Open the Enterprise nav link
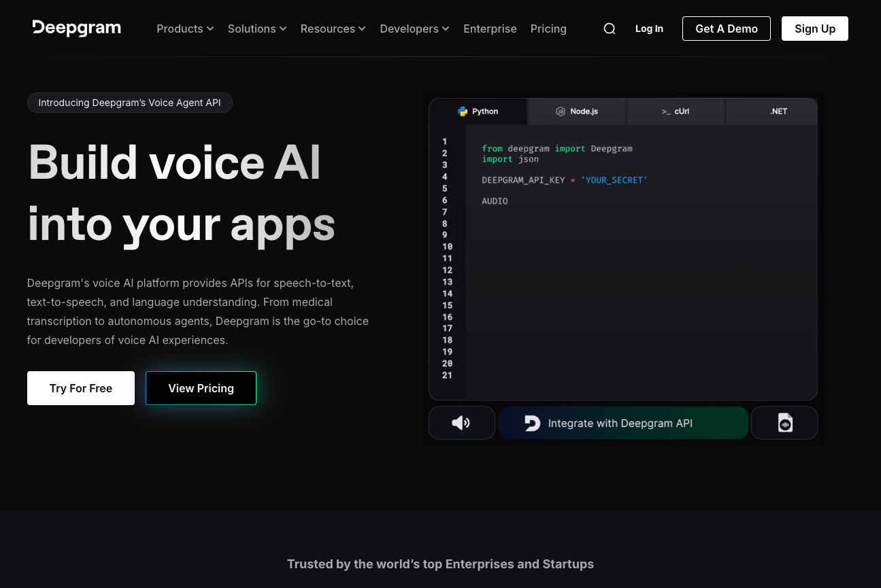Image resolution: width=881 pixels, height=588 pixels. (x=490, y=29)
